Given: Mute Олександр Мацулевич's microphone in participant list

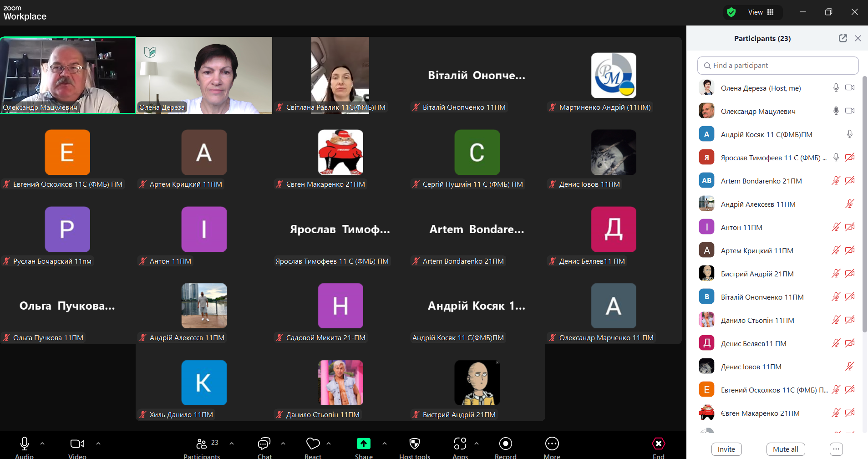Looking at the screenshot, I should pos(836,111).
